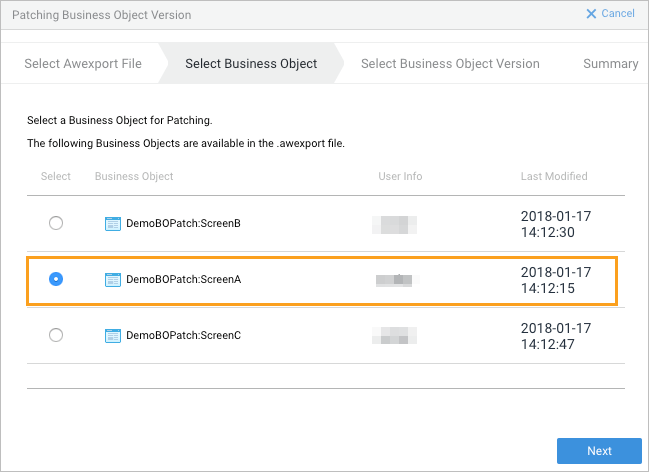Click the ScreenB business object icon
This screenshot has width=649, height=472.
point(113,224)
